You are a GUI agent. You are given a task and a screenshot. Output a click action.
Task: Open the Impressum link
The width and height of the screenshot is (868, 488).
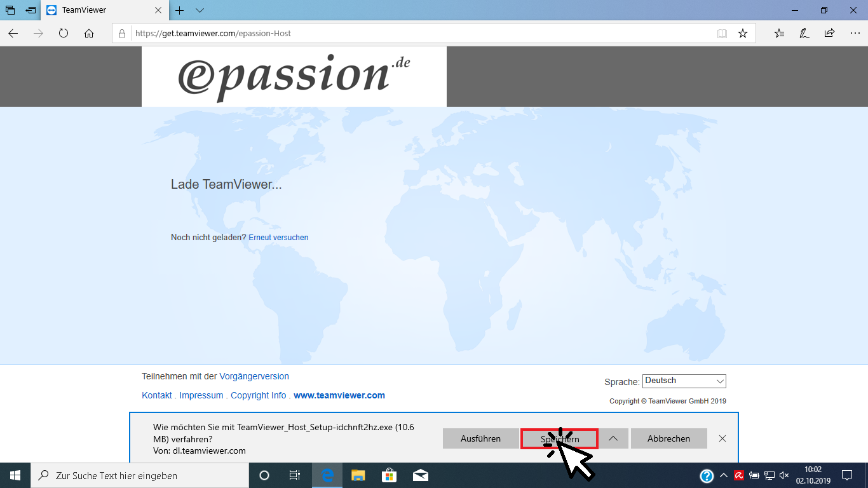[201, 395]
